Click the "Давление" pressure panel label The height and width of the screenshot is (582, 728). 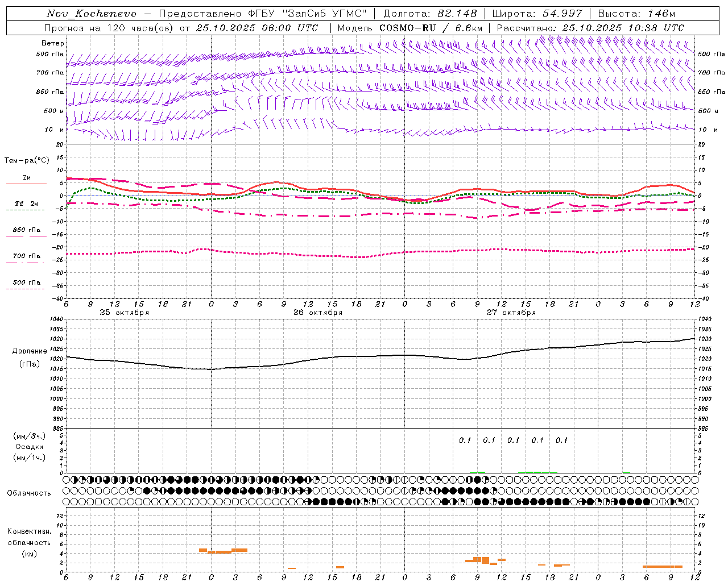click(30, 351)
